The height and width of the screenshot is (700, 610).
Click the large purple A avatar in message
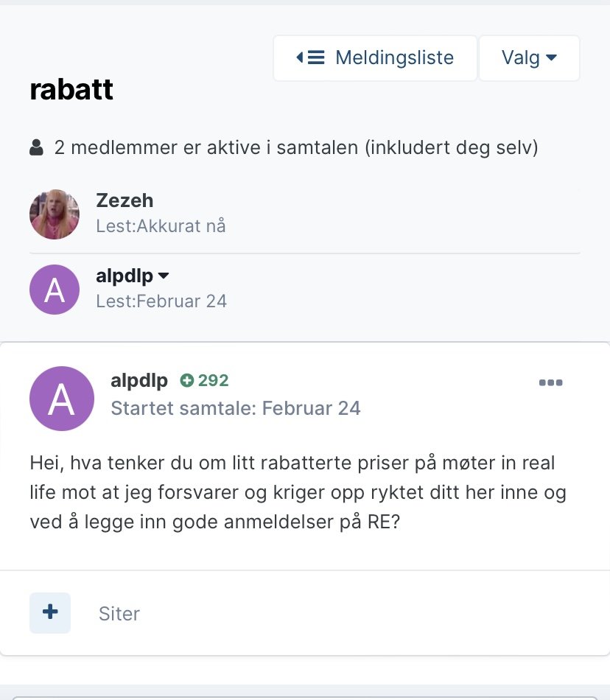click(x=62, y=399)
